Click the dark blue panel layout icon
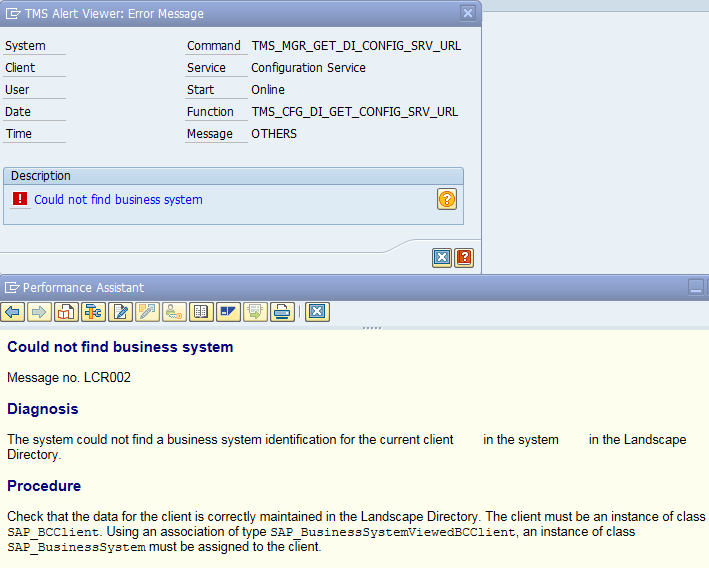The image size is (709, 568). [228, 312]
